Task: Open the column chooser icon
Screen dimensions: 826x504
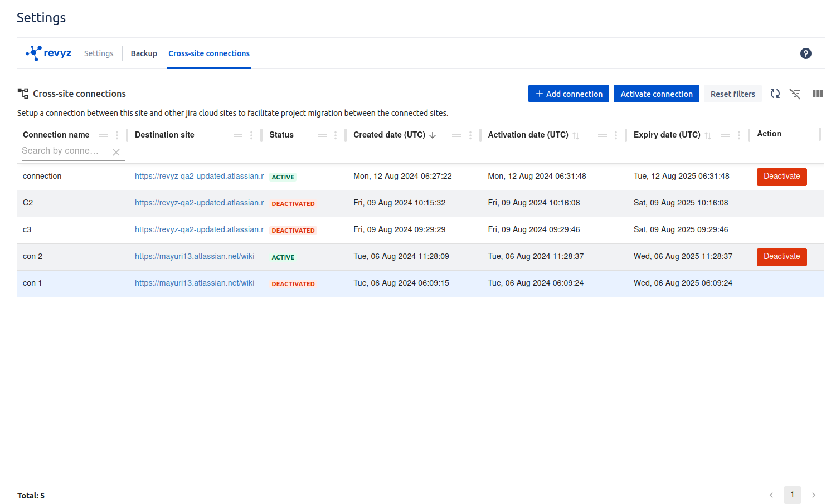Action: tap(817, 94)
